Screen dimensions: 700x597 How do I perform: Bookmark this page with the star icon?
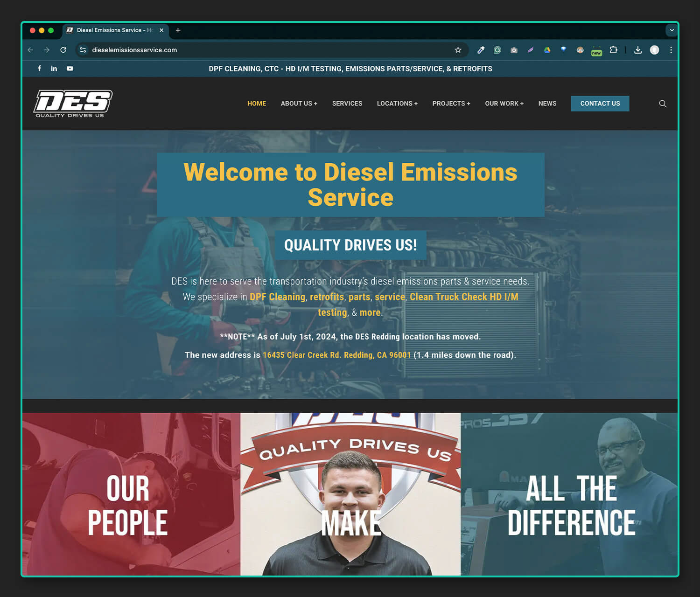coord(458,50)
